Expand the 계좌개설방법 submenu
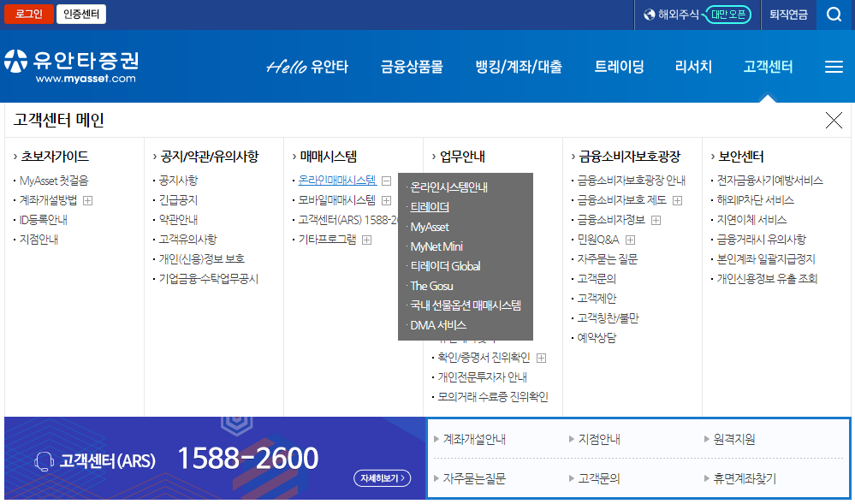Screen dimensions: 855x504 pyautogui.click(x=88, y=201)
